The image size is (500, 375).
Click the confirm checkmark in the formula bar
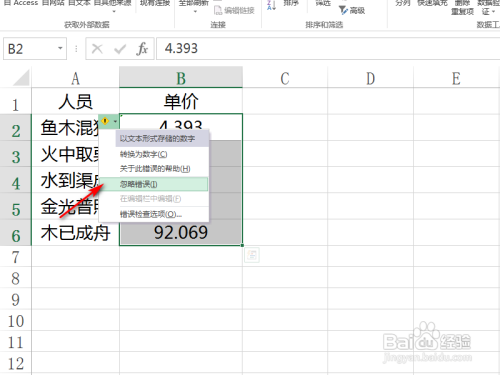(x=120, y=49)
